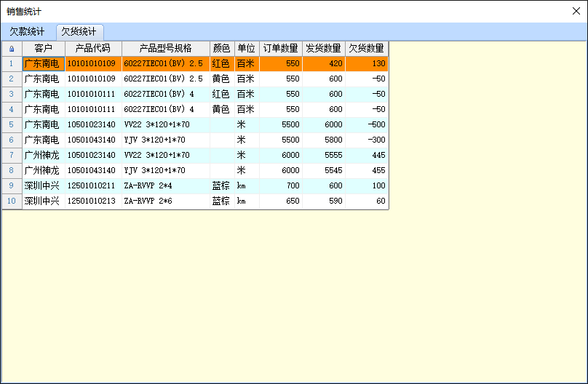This screenshot has height=384, width=588.
Task: Select the 深圳中兴 cell in row 9
Action: pos(43,185)
